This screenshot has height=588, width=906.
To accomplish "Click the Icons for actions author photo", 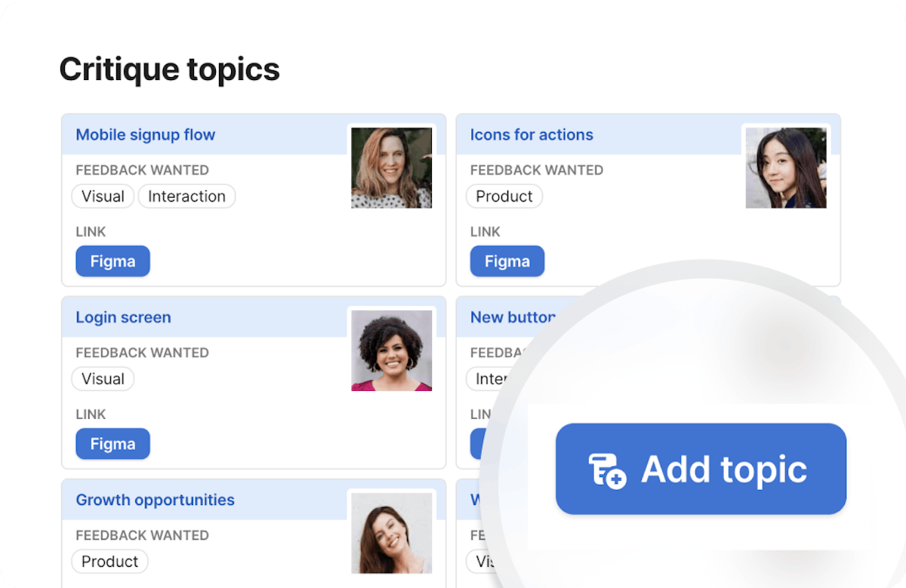I will 785,168.
